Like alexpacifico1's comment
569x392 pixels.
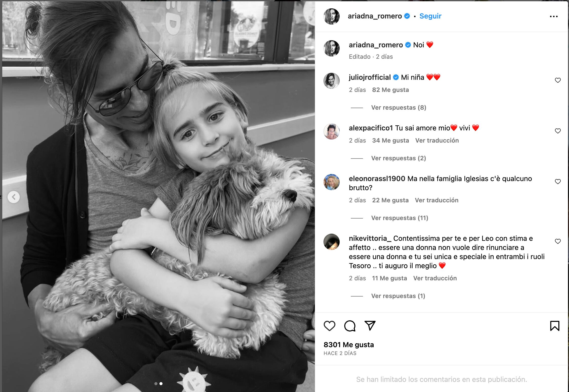click(558, 131)
